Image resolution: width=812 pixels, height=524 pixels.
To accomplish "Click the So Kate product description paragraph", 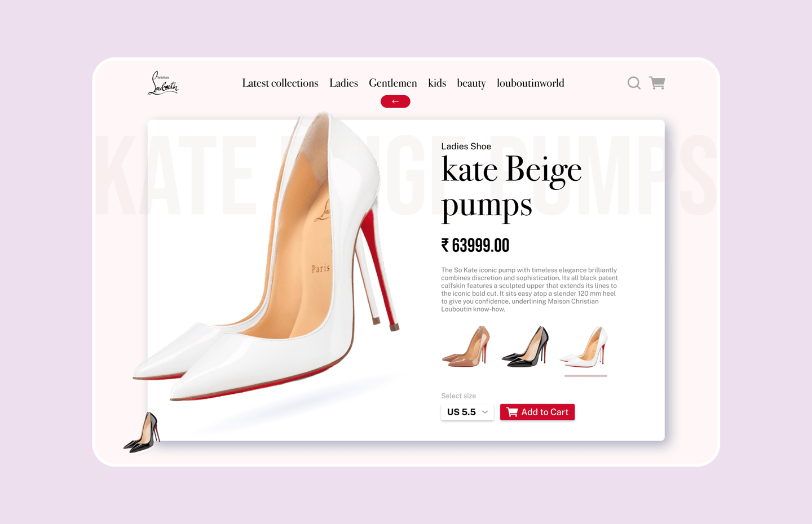I will [529, 290].
